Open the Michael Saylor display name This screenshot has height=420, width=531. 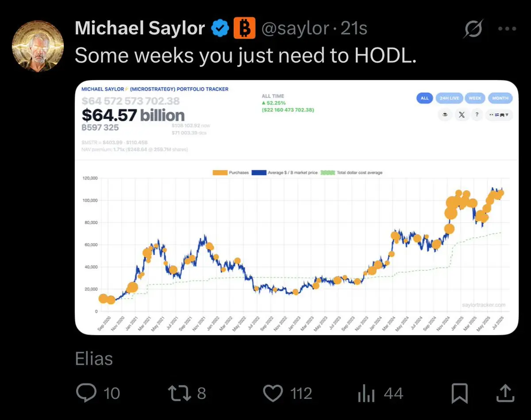pos(140,29)
